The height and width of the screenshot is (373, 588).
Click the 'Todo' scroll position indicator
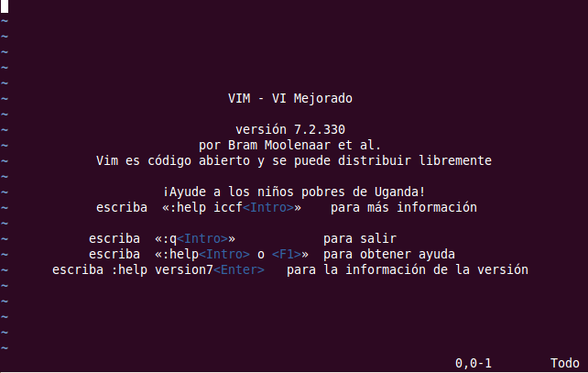point(565,363)
